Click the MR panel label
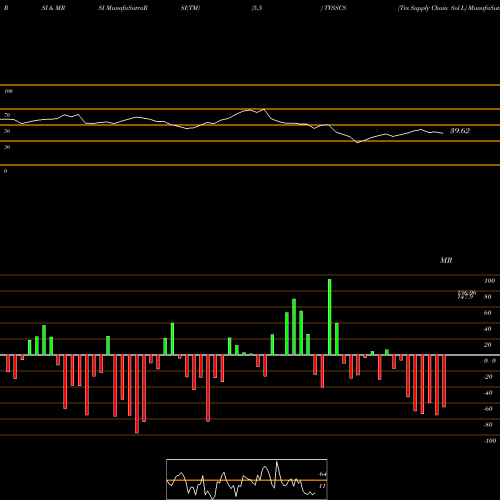500x500 pixels. coord(446,260)
